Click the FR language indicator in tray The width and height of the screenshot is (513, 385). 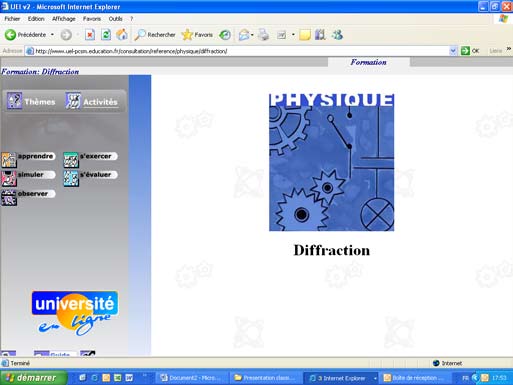pos(465,378)
